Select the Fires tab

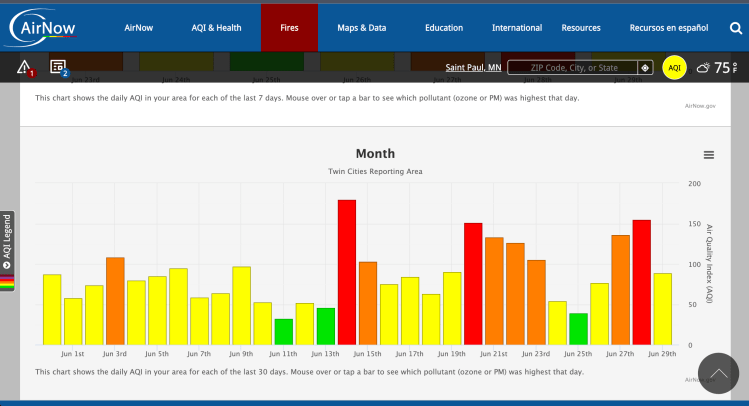click(289, 28)
